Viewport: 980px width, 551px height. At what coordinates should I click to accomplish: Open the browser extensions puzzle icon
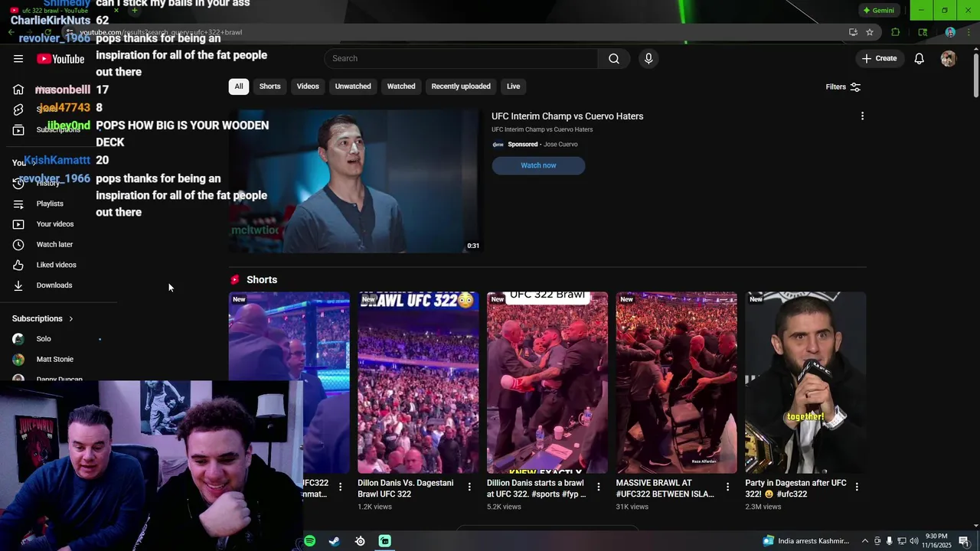click(x=895, y=32)
